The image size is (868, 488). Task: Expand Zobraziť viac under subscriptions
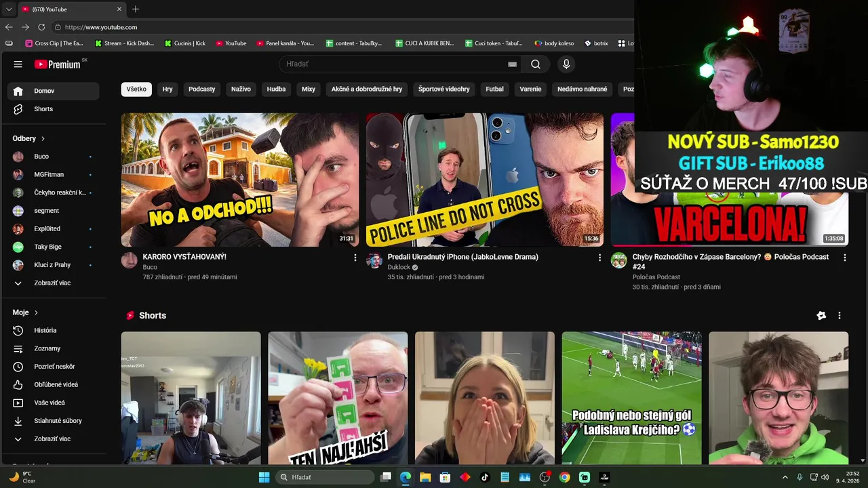point(54,283)
